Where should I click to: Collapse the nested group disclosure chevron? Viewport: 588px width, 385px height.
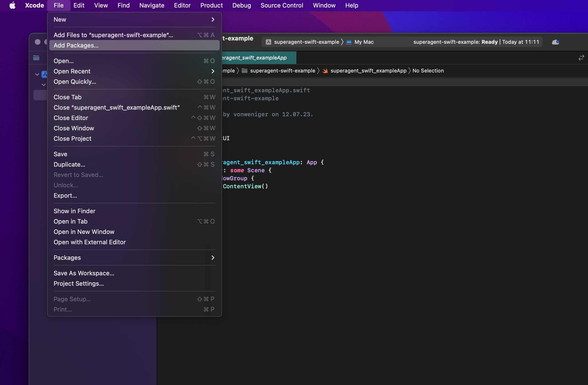coord(44,85)
